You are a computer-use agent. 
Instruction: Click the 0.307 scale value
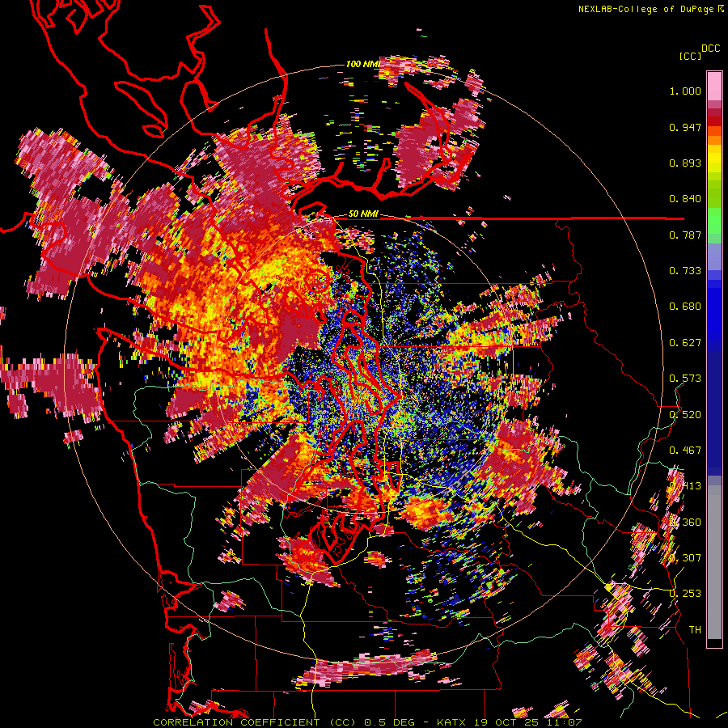point(685,558)
